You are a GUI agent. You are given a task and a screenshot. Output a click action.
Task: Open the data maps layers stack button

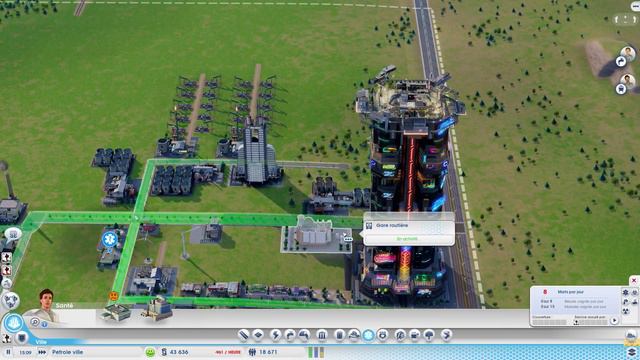coord(631,351)
